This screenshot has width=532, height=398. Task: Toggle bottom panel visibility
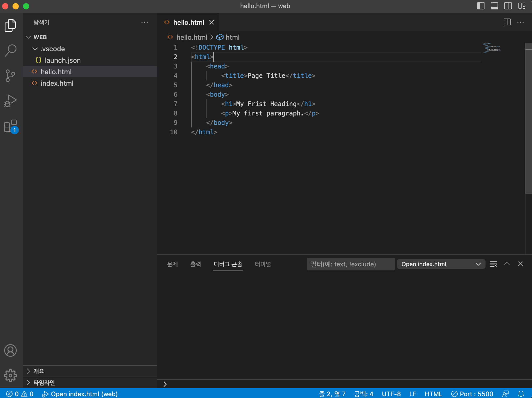pyautogui.click(x=494, y=6)
